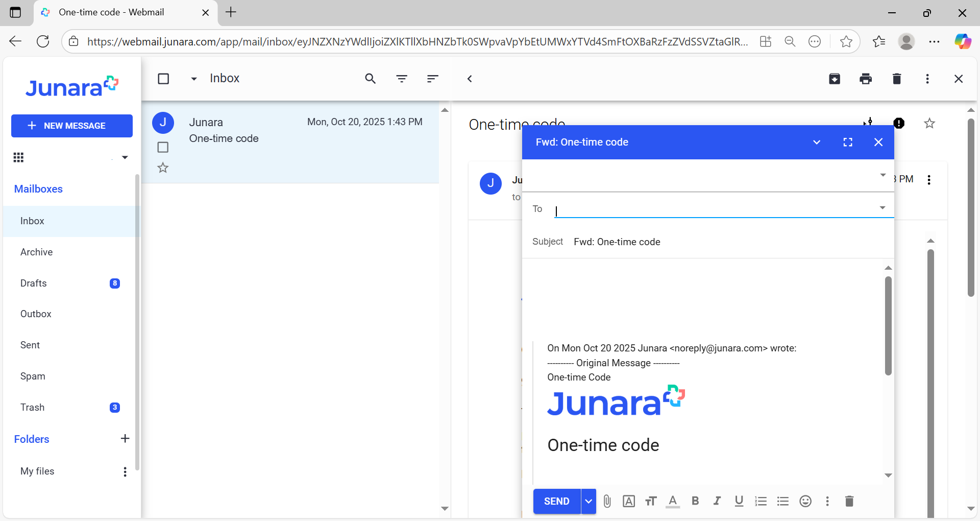
Task: Search the inbox with the magnifier icon
Action: click(371, 79)
